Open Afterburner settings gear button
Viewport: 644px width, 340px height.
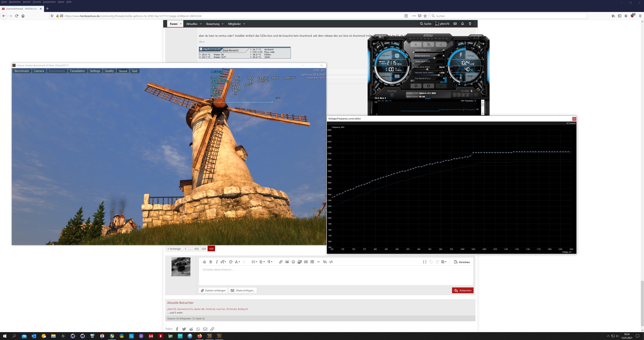(416, 86)
